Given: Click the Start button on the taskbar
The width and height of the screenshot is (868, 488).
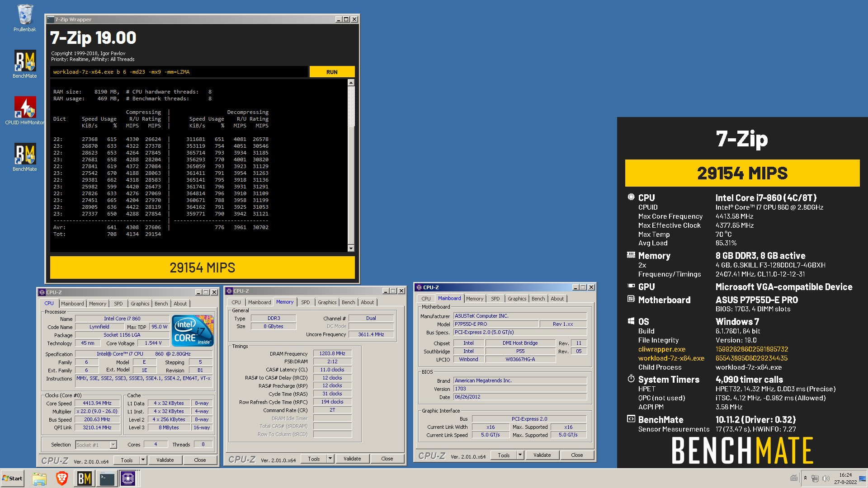Looking at the screenshot, I should click(12, 479).
